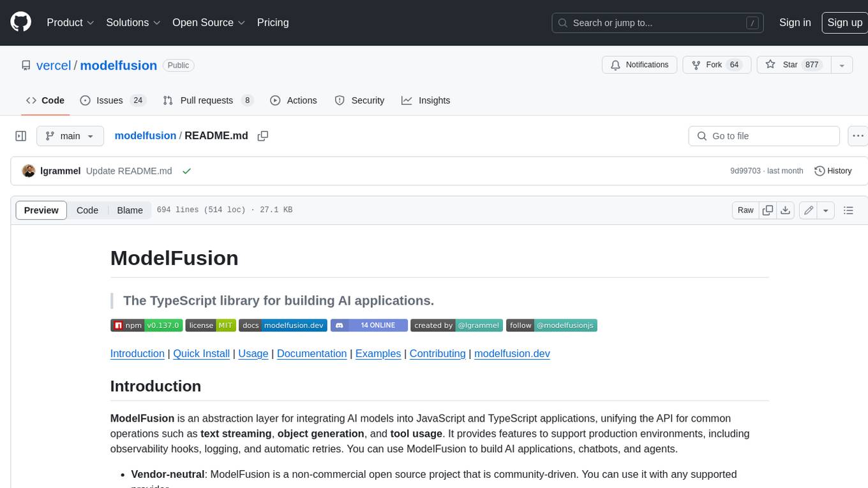This screenshot has height=488, width=868.
Task: Open the Open Source dropdown
Action: (x=209, y=22)
